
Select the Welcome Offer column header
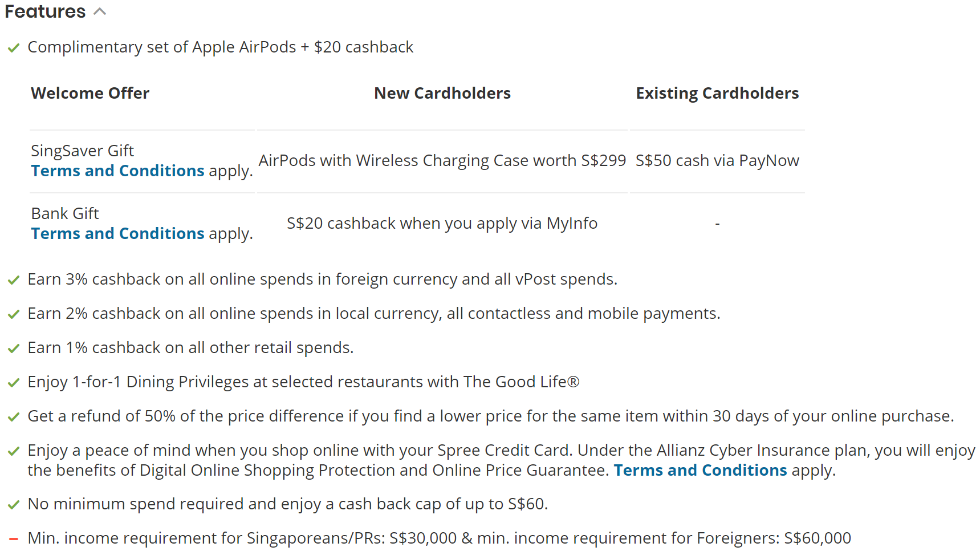(90, 93)
